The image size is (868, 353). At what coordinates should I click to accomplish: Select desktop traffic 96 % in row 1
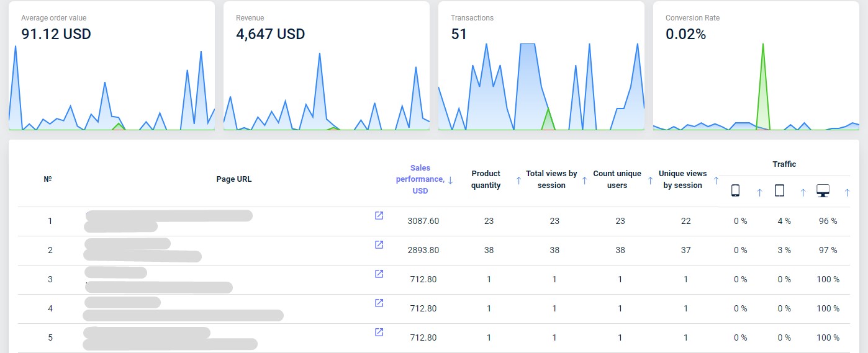point(828,221)
